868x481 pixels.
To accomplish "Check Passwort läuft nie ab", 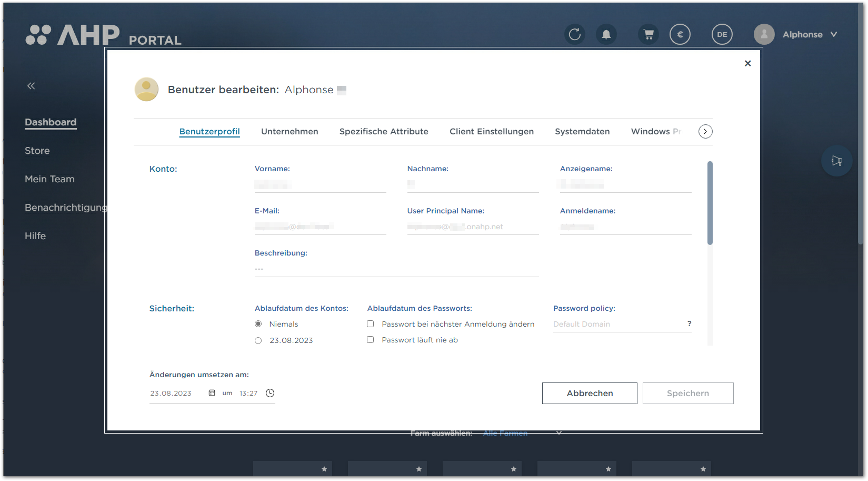I will point(371,340).
